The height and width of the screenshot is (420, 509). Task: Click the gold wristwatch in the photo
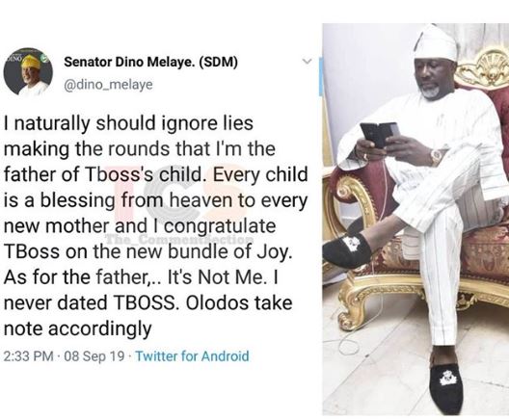437,156
